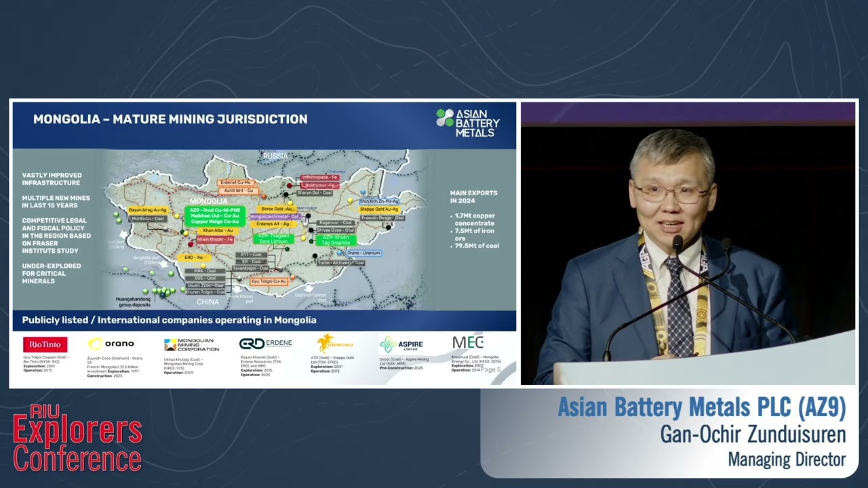Click the Usukh Zoos - Coal label

point(205,285)
